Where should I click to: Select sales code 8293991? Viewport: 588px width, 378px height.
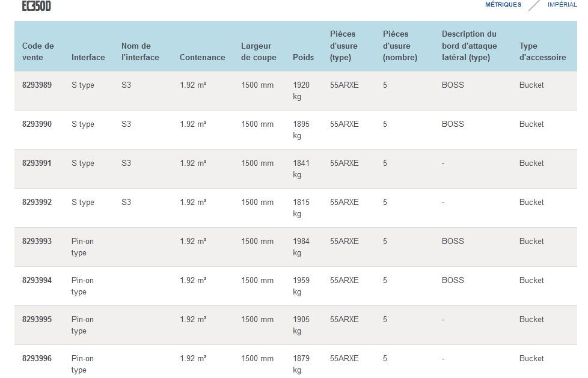(37, 163)
